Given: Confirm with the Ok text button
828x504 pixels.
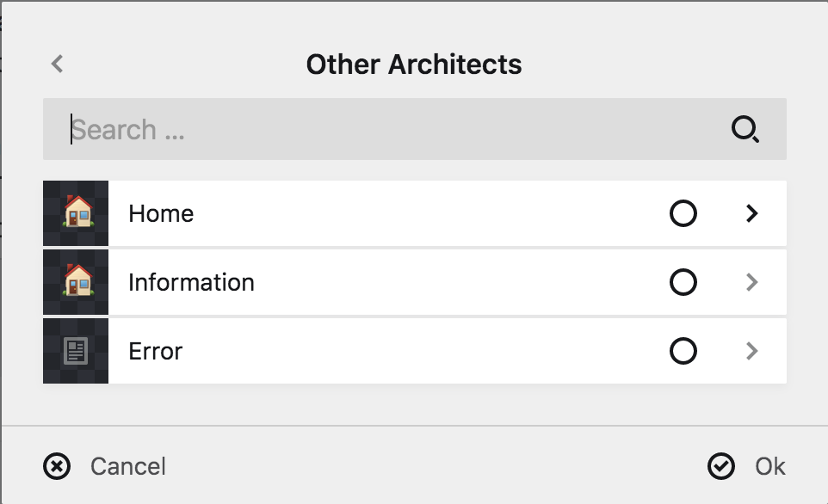Looking at the screenshot, I should click(x=770, y=466).
